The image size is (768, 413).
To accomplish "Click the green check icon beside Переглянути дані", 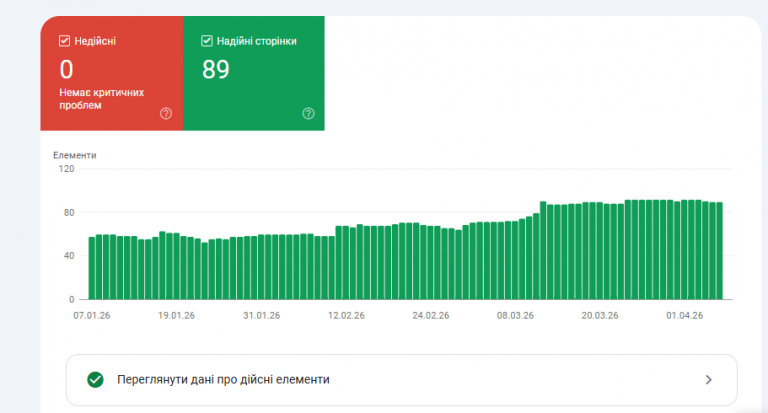I will pyautogui.click(x=96, y=380).
